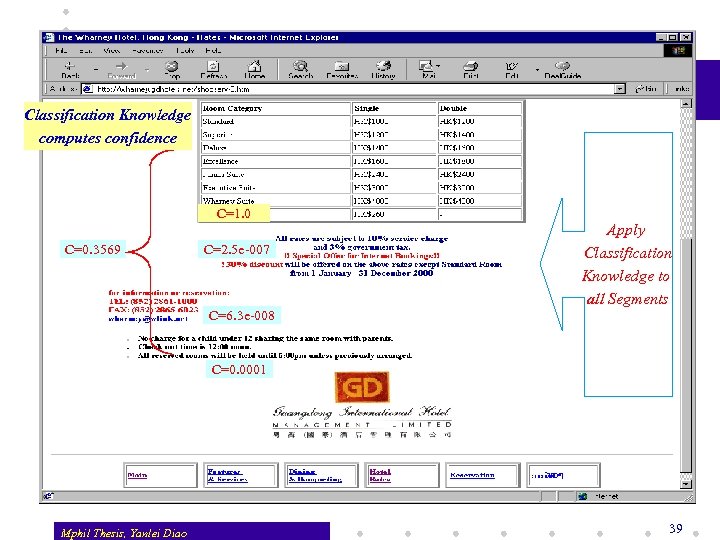Stop the page loading with Stop
720x540 pixels.
pyautogui.click(x=172, y=70)
